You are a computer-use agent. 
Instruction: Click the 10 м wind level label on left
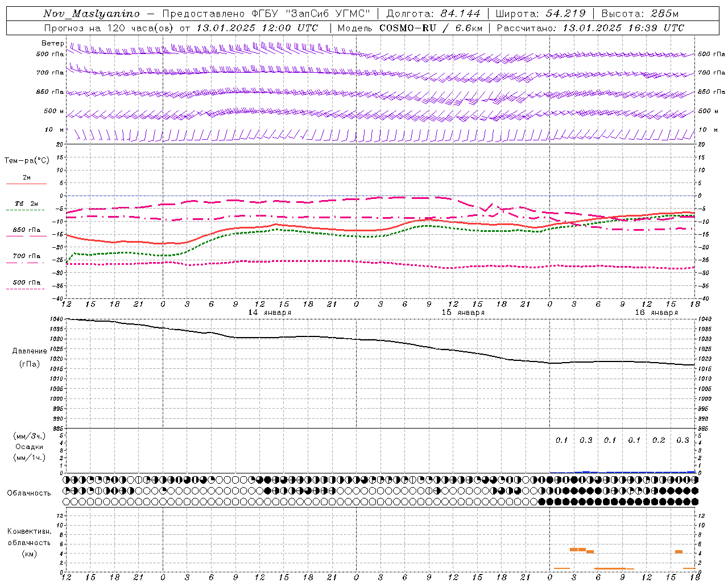tap(55, 130)
